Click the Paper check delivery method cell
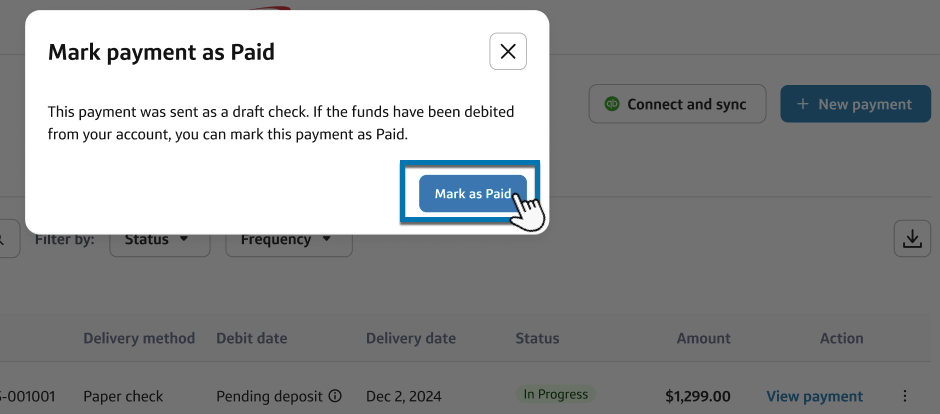 pyautogui.click(x=123, y=396)
